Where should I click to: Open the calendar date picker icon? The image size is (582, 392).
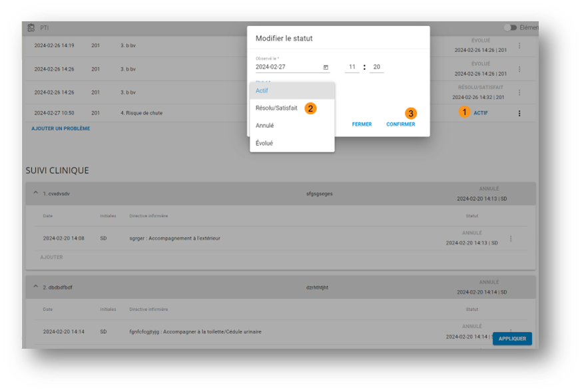pyautogui.click(x=326, y=67)
